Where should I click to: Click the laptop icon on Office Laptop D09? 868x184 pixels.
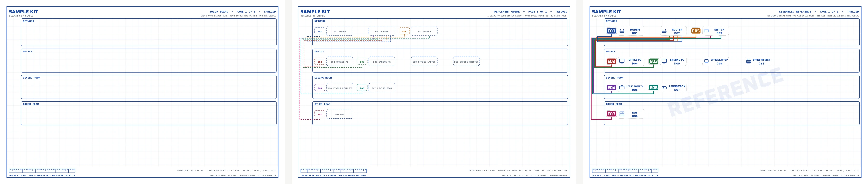(706, 61)
